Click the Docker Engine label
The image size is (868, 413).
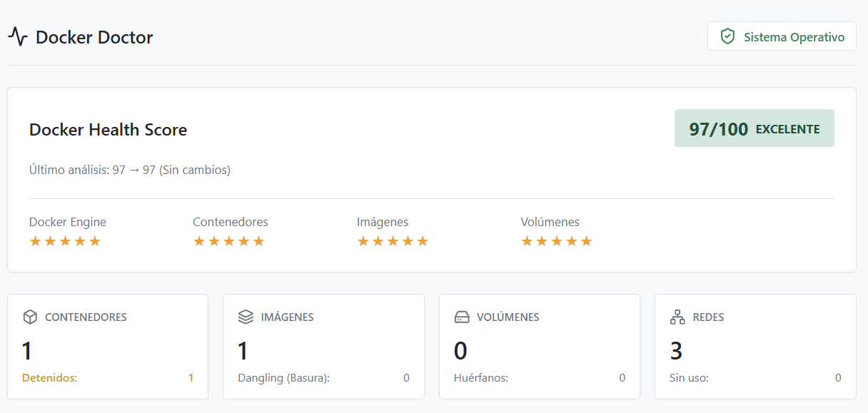pyautogui.click(x=68, y=222)
